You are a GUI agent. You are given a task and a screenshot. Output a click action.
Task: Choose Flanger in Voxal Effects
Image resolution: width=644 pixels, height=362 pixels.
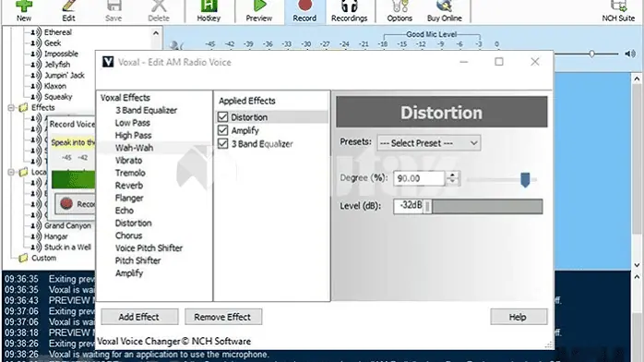(129, 198)
